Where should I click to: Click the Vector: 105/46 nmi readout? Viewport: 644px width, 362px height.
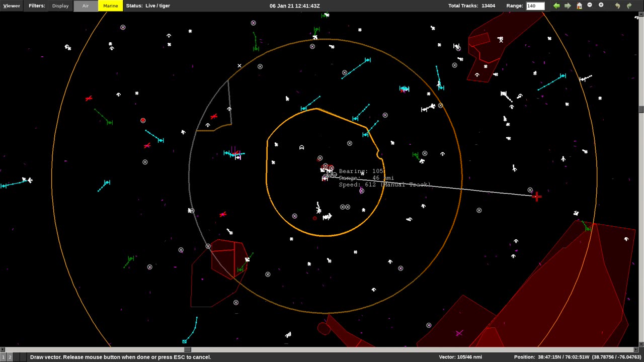tap(460, 357)
